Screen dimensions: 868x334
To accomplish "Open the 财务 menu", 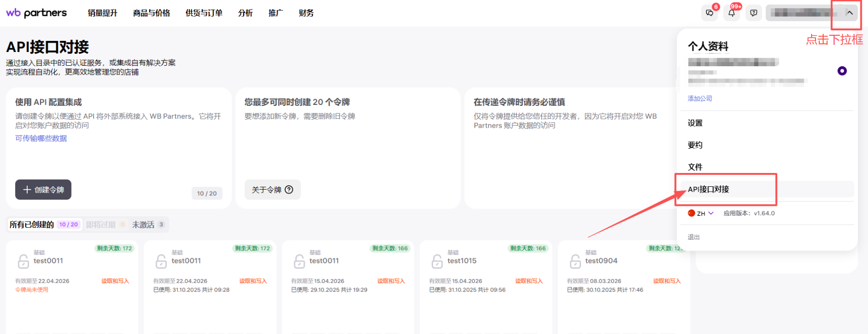I will click(x=306, y=13).
